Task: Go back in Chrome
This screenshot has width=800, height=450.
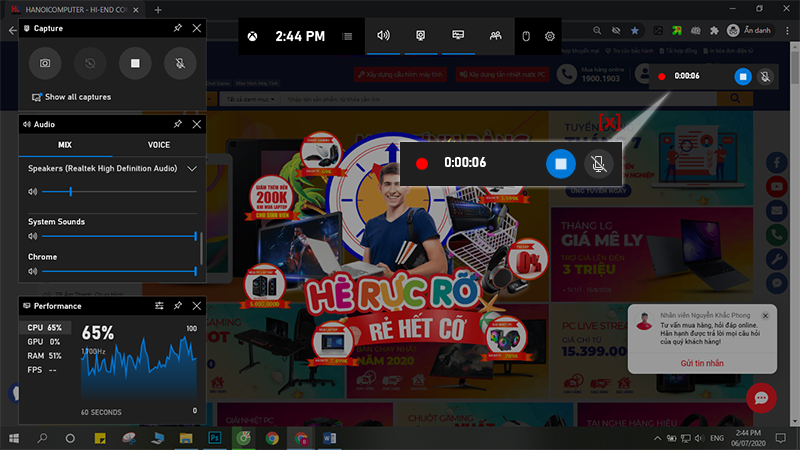Action: pos(12,31)
